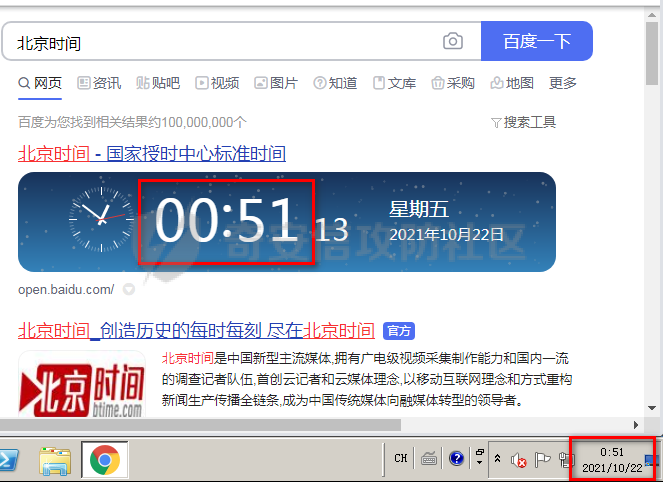Click the Chrome taskbar icon
This screenshot has width=663, height=482.
pyautogui.click(x=105, y=459)
